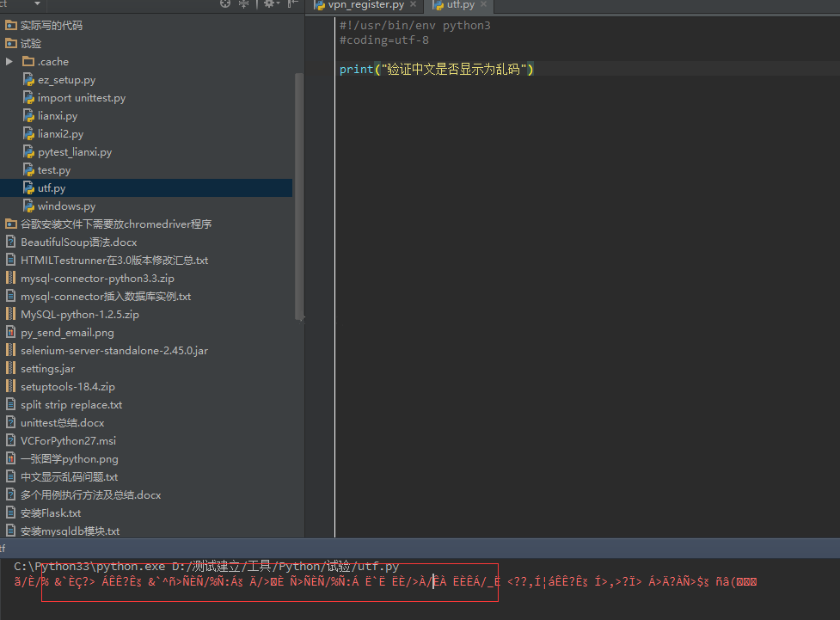The image size is (840, 620).
Task: Hide the project tool window
Action: click(293, 4)
